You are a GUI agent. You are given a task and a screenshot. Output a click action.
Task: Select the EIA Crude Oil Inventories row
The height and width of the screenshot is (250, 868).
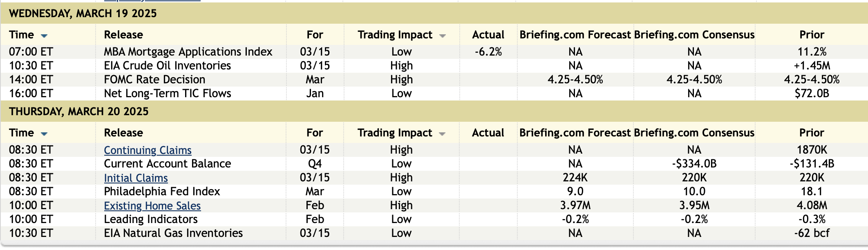coord(167,66)
